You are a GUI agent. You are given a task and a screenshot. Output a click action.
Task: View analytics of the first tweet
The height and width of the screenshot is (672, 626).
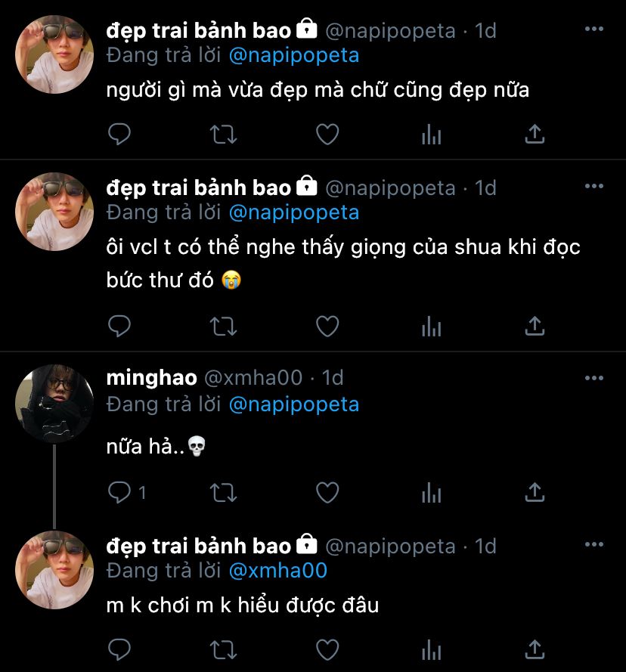click(x=432, y=134)
